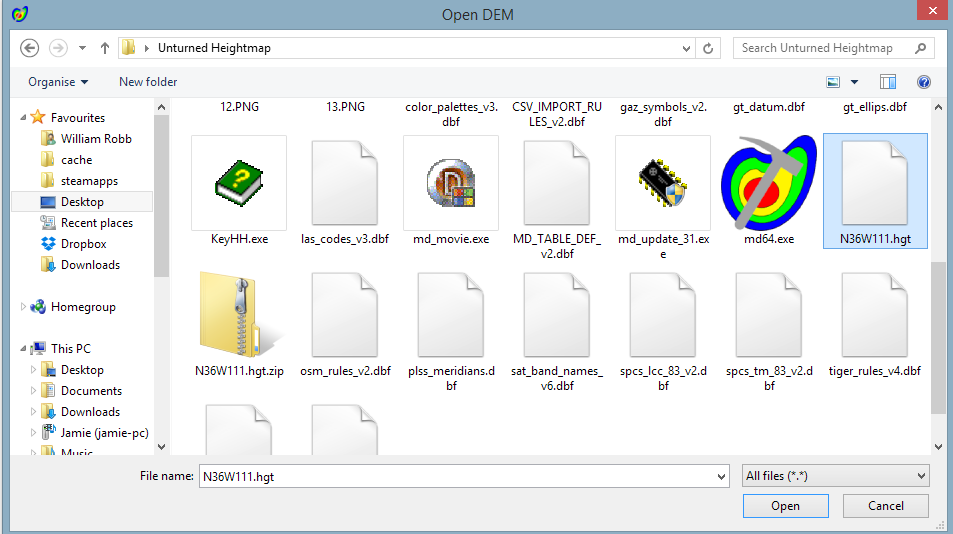
Task: Open Dropbox in Favourites
Action: 83,244
